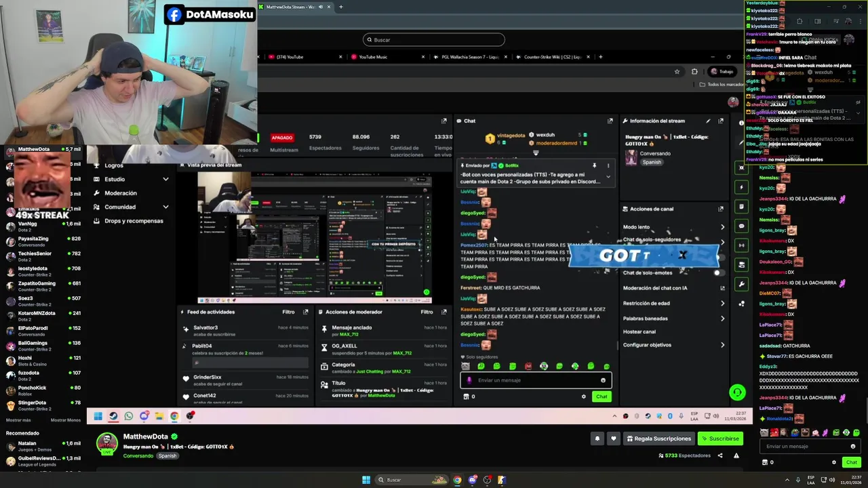Image resolution: width=868 pixels, height=488 pixels.
Task: Click broadcast signal icon in dashboard right rail
Action: [741, 245]
